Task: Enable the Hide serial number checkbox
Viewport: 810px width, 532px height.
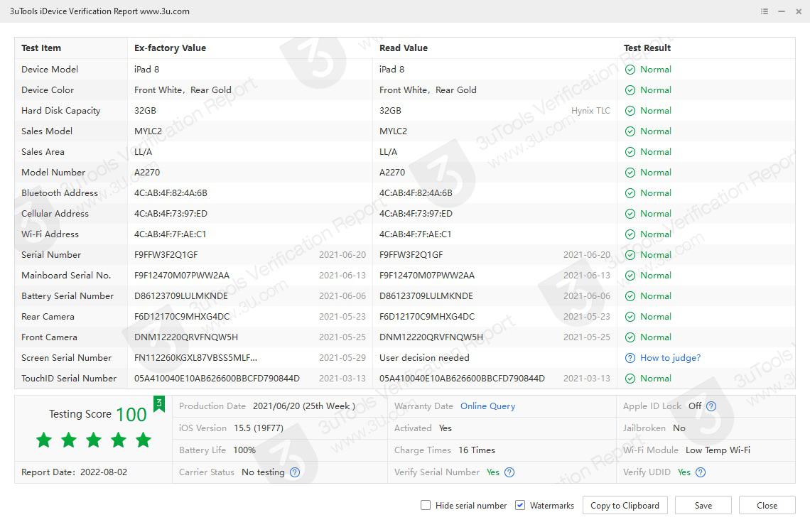Action: coord(426,505)
